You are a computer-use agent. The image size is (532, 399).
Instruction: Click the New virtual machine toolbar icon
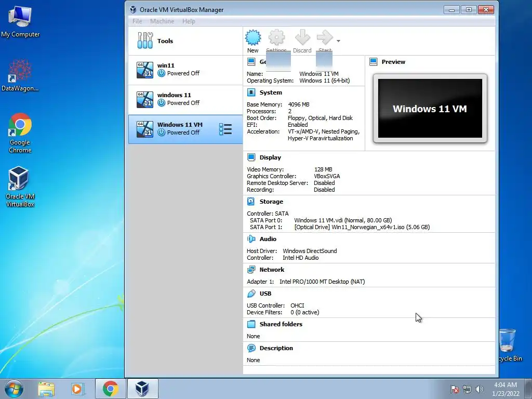(x=253, y=37)
